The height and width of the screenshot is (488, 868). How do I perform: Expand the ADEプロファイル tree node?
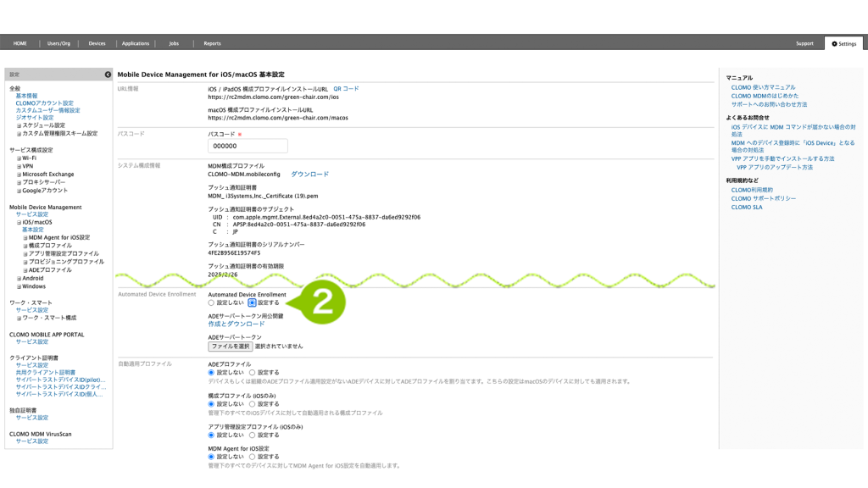(25, 270)
